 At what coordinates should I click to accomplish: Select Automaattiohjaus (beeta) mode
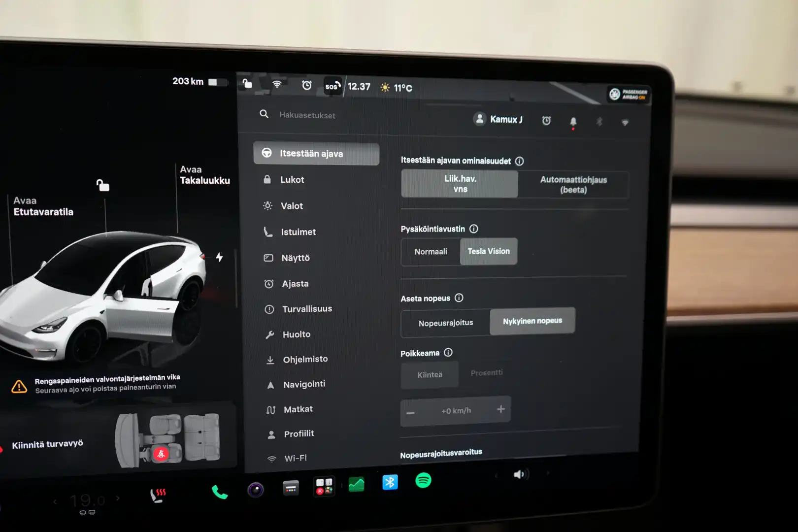pyautogui.click(x=573, y=185)
